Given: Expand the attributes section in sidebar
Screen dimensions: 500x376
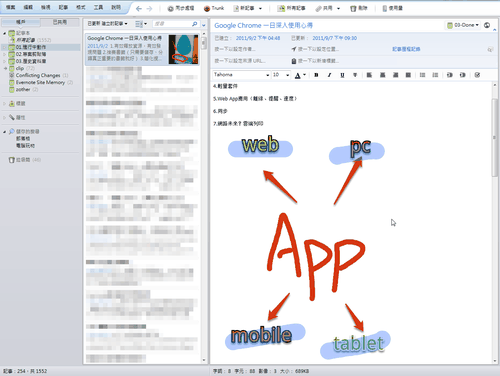Looking at the screenshot, I should click(5, 118).
